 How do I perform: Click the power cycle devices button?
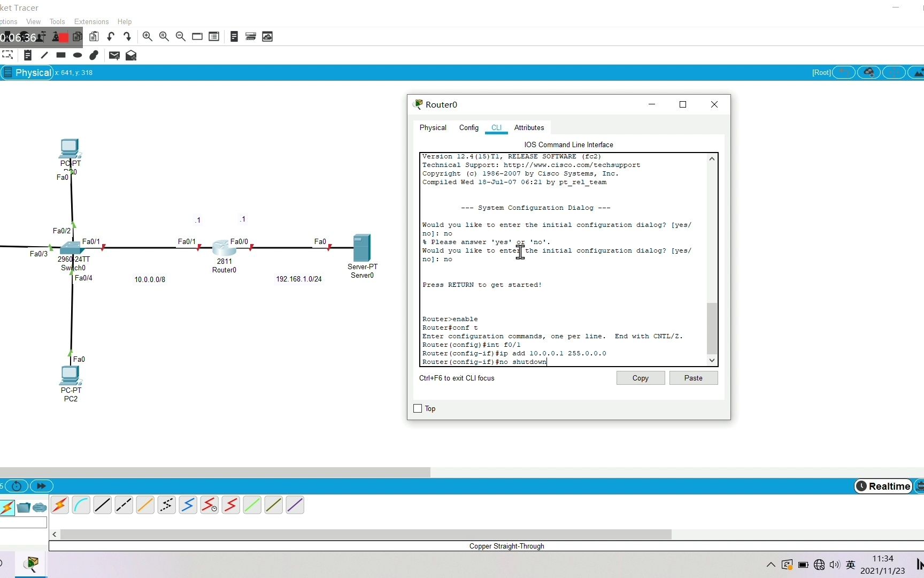[17, 486]
